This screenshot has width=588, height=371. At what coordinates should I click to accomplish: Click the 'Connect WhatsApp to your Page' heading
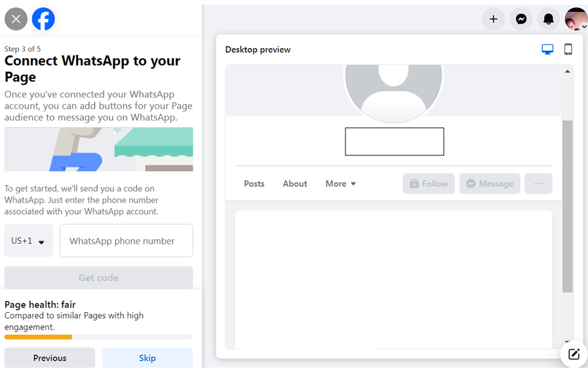[x=92, y=69]
